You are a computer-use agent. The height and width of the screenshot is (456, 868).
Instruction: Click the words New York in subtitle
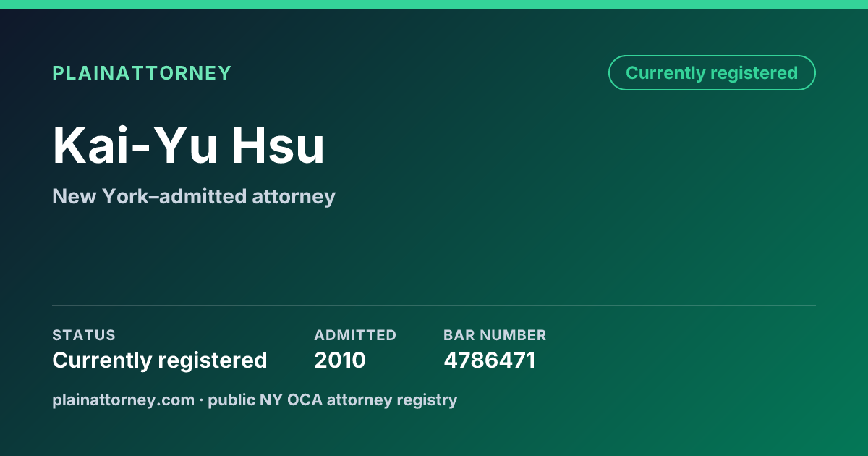pyautogui.click(x=99, y=196)
